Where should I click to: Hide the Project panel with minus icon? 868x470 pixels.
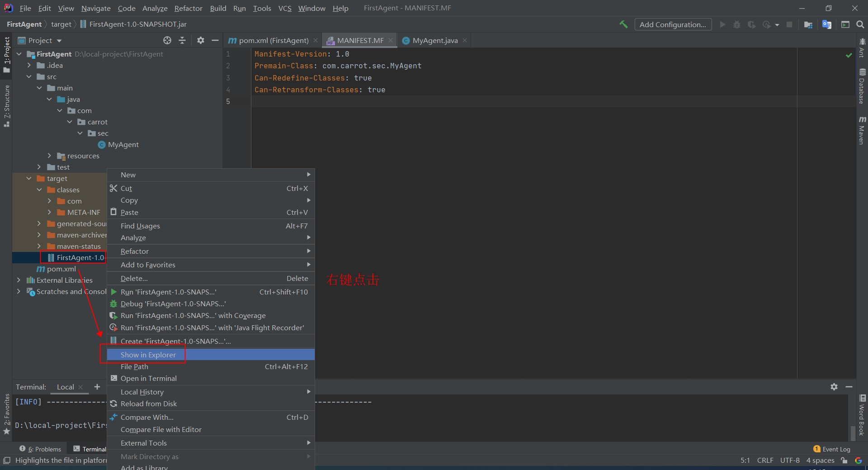point(215,40)
